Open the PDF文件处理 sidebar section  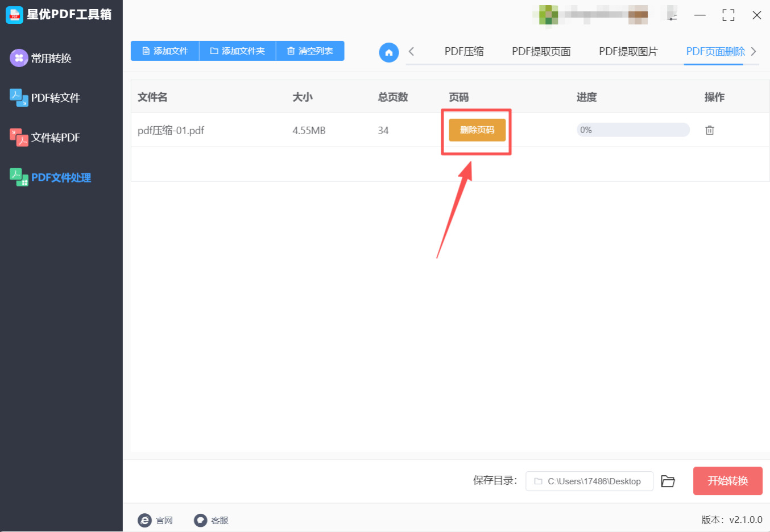tap(61, 177)
